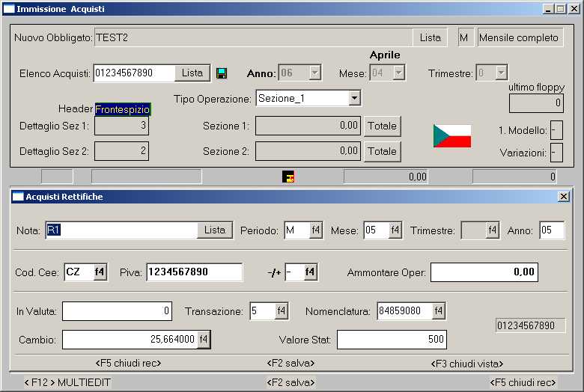Click Lista button beside Nuovo Obbligato
Screen dimensions: 584x392
coord(431,37)
